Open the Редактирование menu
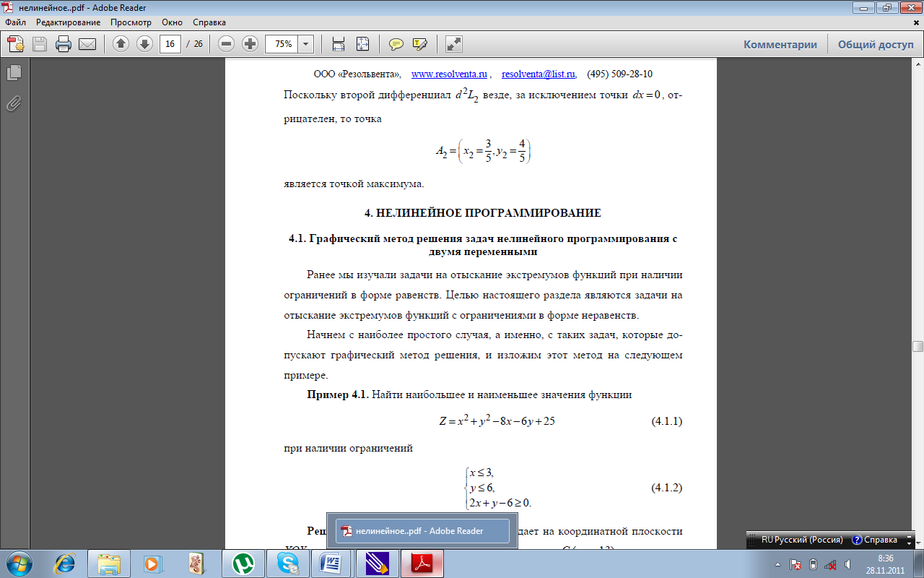This screenshot has height=578, width=924. click(x=69, y=22)
